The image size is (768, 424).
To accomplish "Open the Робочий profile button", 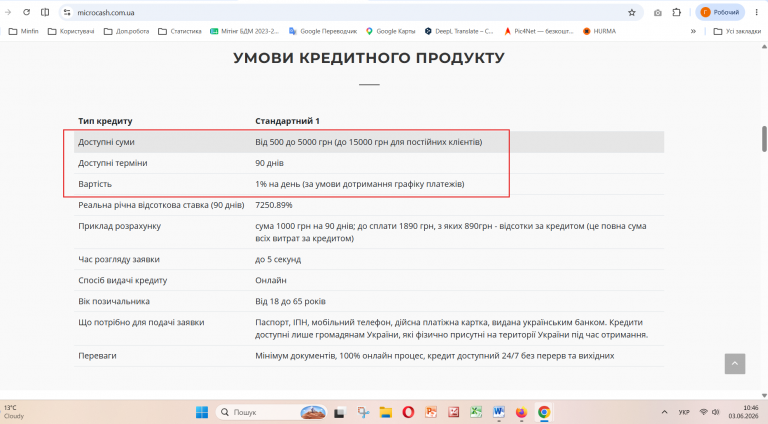I will (x=720, y=12).
